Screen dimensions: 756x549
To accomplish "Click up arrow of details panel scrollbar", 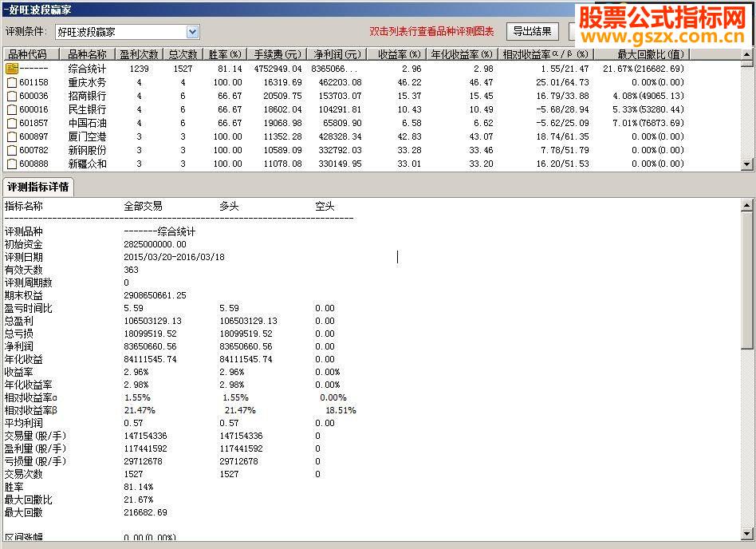I will (x=747, y=205).
